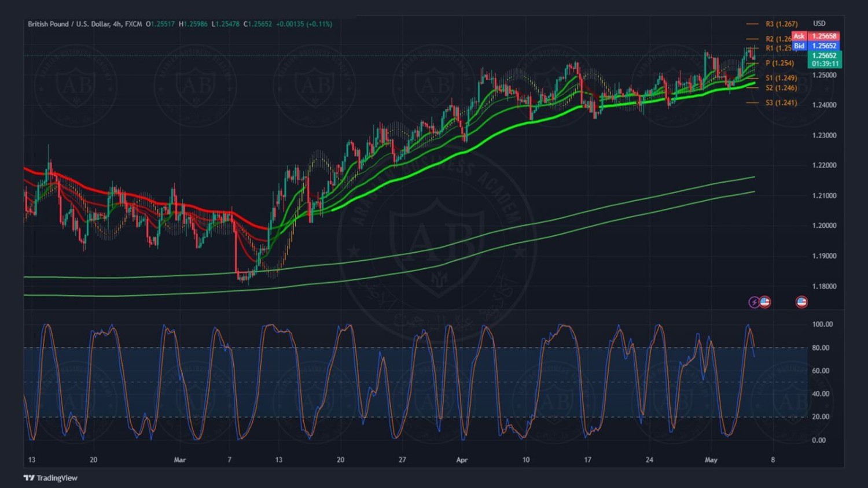Select the S3 (1.241) support label

pos(781,102)
